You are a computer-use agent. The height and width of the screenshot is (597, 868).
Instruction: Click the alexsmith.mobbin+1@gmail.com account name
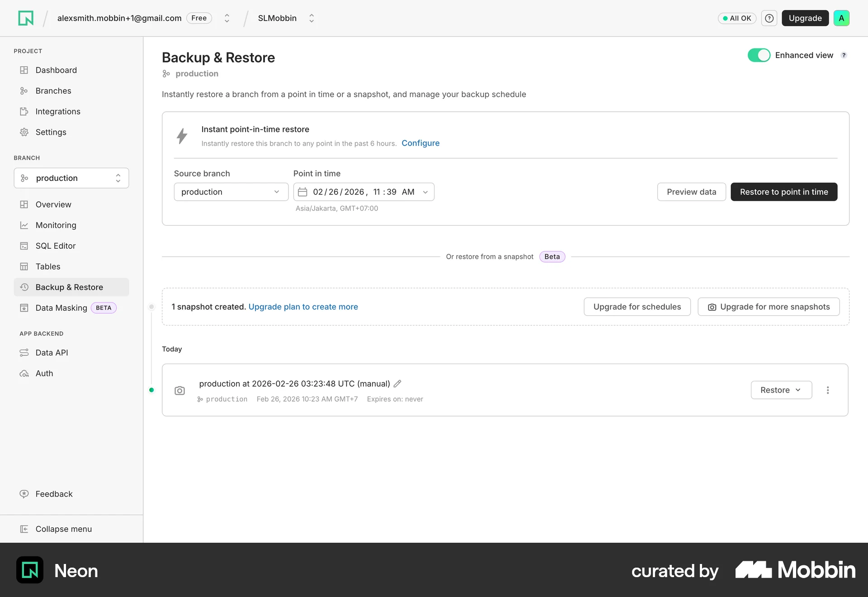point(119,18)
